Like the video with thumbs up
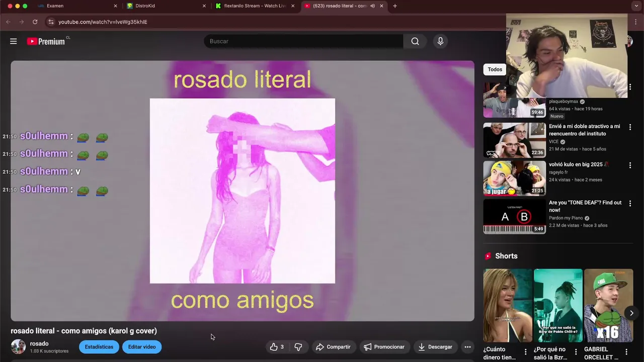 [277, 347]
